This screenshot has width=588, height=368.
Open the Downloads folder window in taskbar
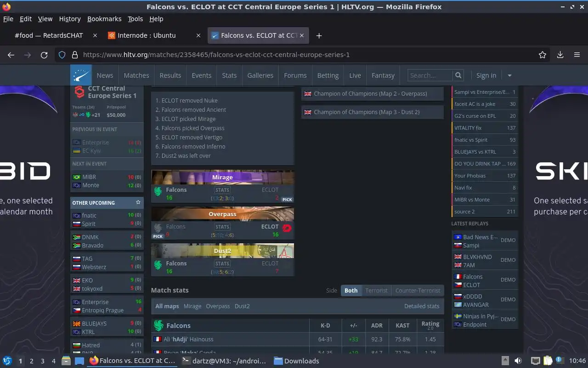click(x=296, y=361)
